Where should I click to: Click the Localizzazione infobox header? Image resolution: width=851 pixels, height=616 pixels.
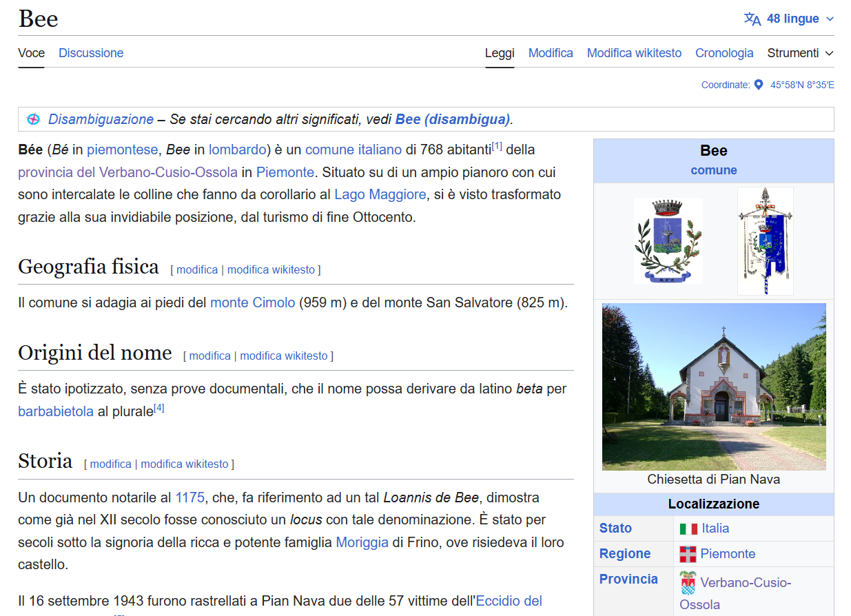point(714,504)
